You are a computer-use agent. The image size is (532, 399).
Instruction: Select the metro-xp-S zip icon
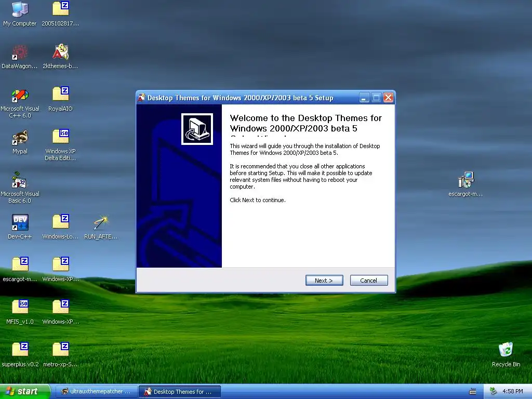(x=60, y=350)
